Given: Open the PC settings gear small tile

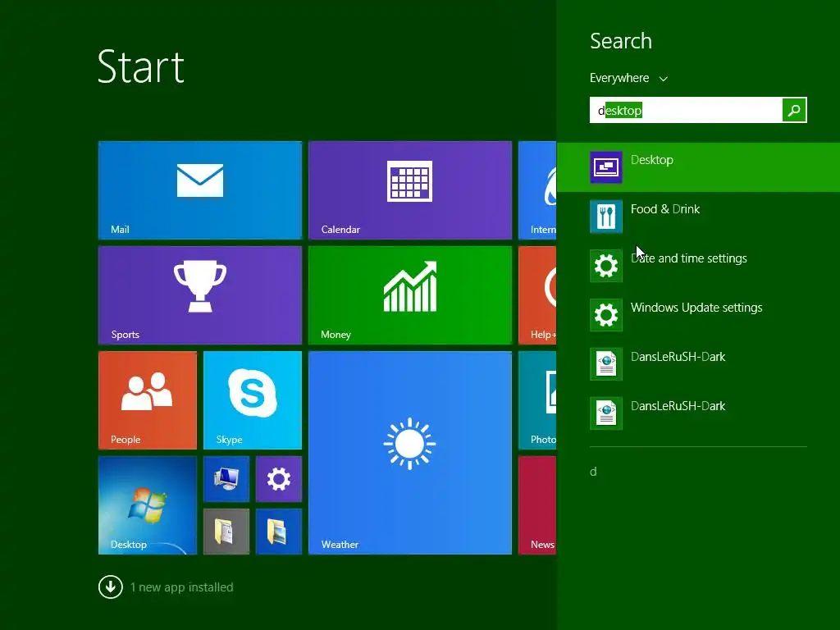Looking at the screenshot, I should (279, 479).
